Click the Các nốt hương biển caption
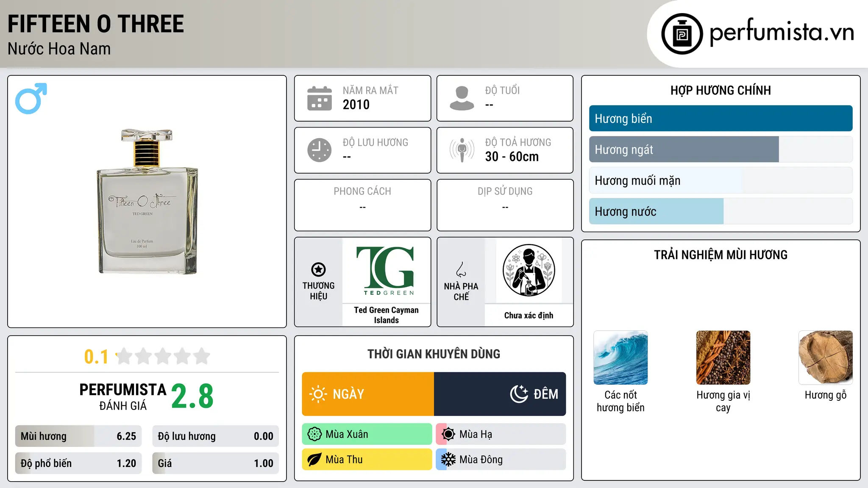 (x=620, y=401)
